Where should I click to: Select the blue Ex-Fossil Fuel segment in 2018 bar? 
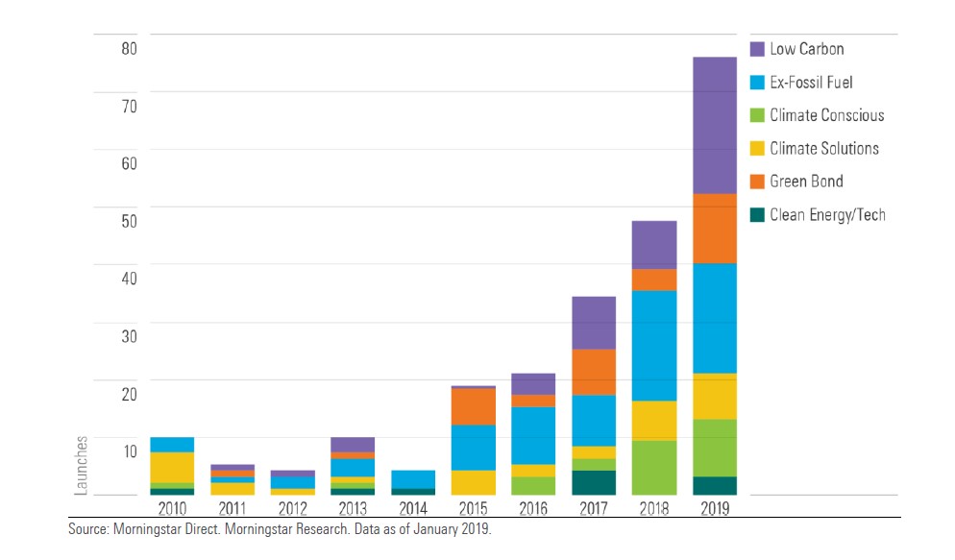coord(652,345)
